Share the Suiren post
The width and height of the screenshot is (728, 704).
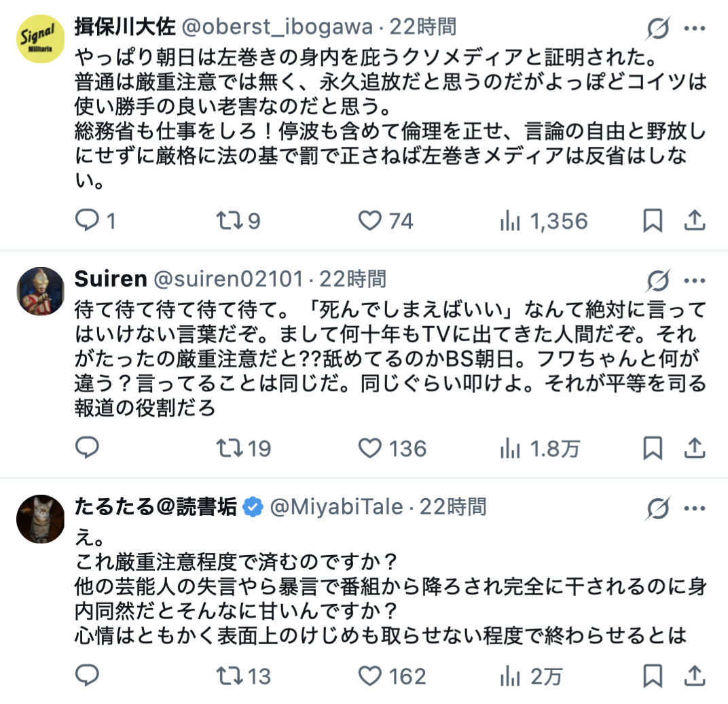[693, 448]
